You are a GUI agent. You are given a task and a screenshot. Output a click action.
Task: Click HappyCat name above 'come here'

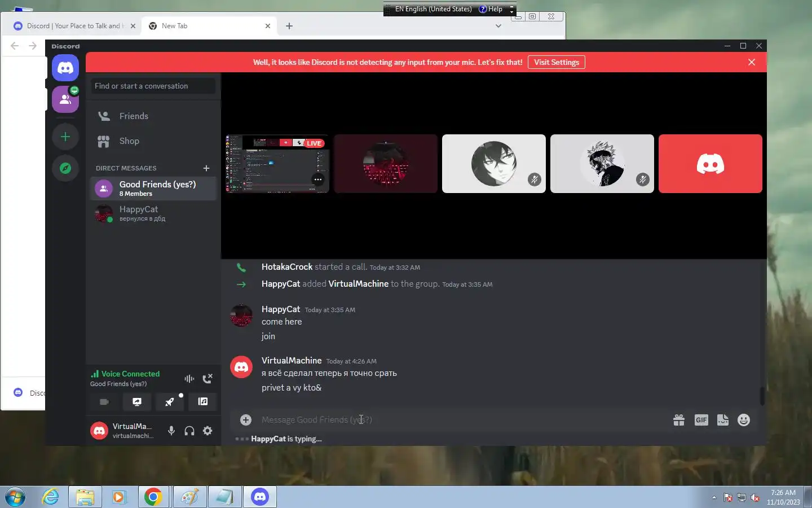click(x=281, y=309)
